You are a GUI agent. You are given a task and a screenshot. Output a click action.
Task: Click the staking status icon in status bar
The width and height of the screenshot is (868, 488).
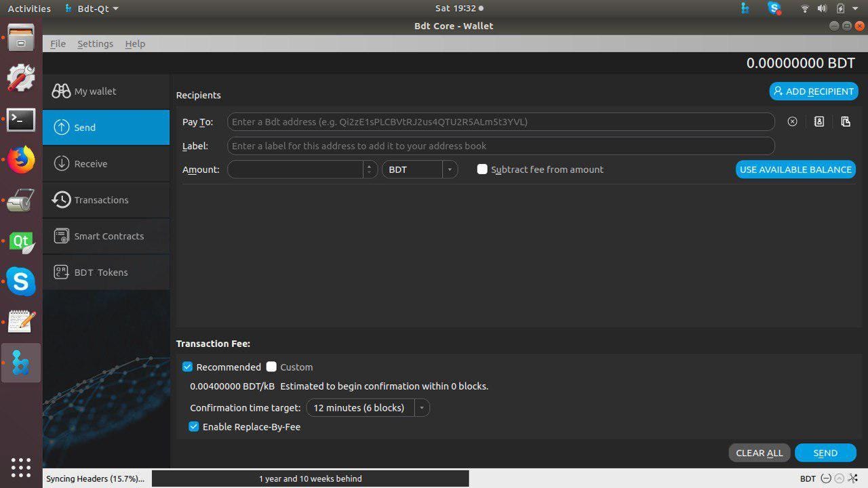(825, 479)
